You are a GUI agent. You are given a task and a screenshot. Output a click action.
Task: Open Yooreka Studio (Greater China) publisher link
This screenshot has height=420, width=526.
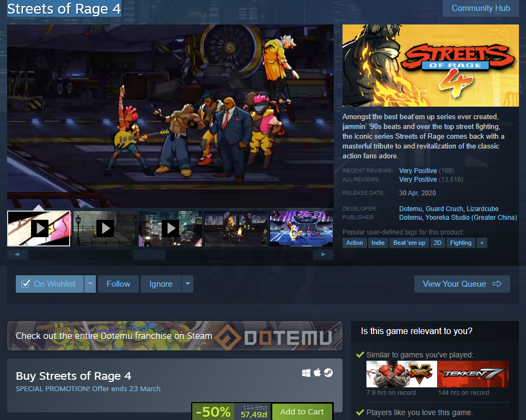(x=471, y=217)
